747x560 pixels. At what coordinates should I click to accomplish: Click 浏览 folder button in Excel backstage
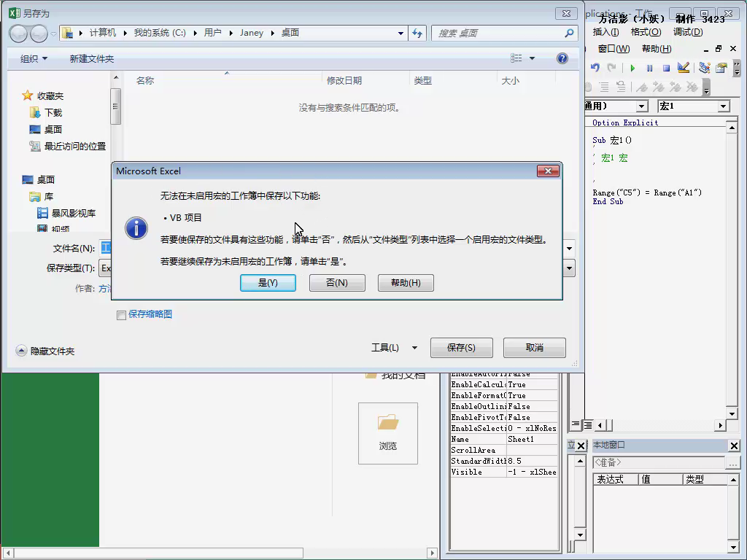pyautogui.click(x=388, y=433)
